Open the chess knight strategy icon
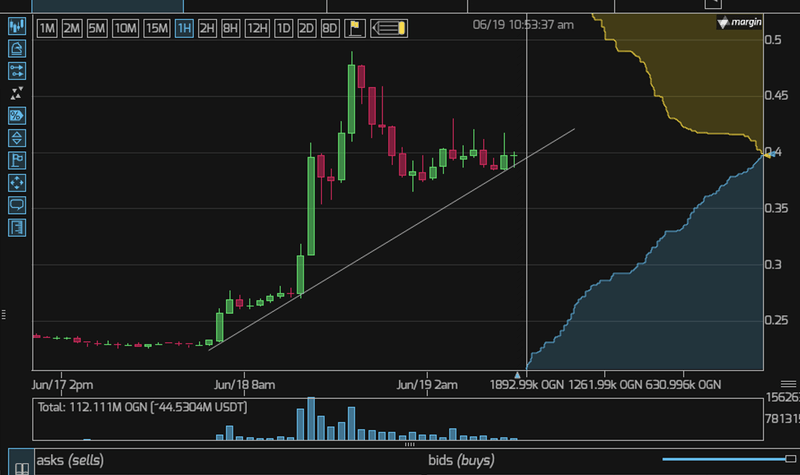This screenshot has width=800, height=475. (17, 48)
